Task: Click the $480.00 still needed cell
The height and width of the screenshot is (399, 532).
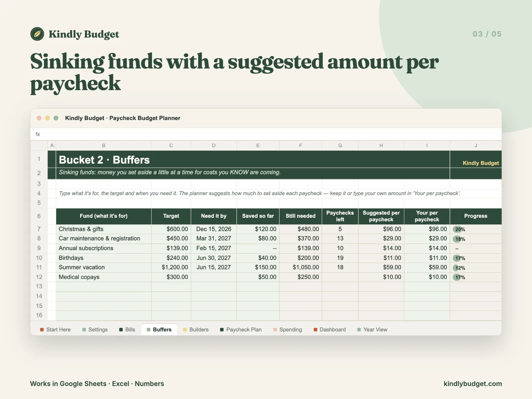Action: pyautogui.click(x=301, y=229)
